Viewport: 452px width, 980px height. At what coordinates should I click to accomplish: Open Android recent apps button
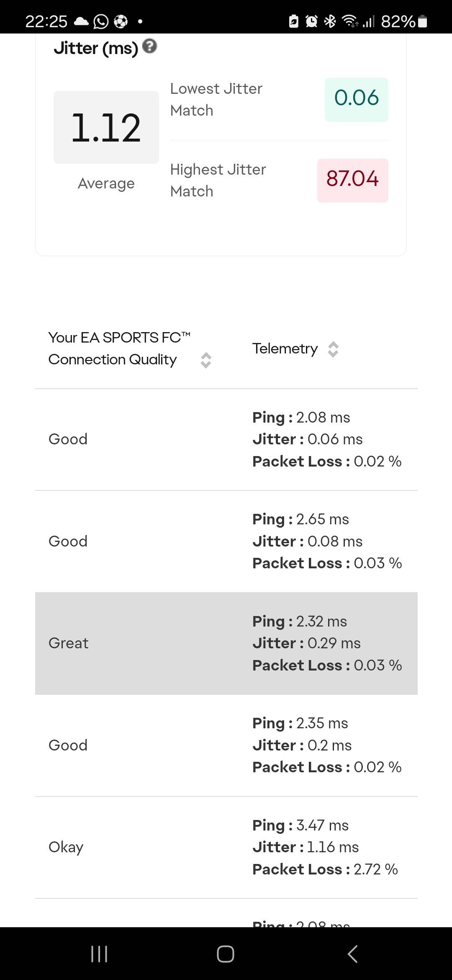click(x=99, y=954)
